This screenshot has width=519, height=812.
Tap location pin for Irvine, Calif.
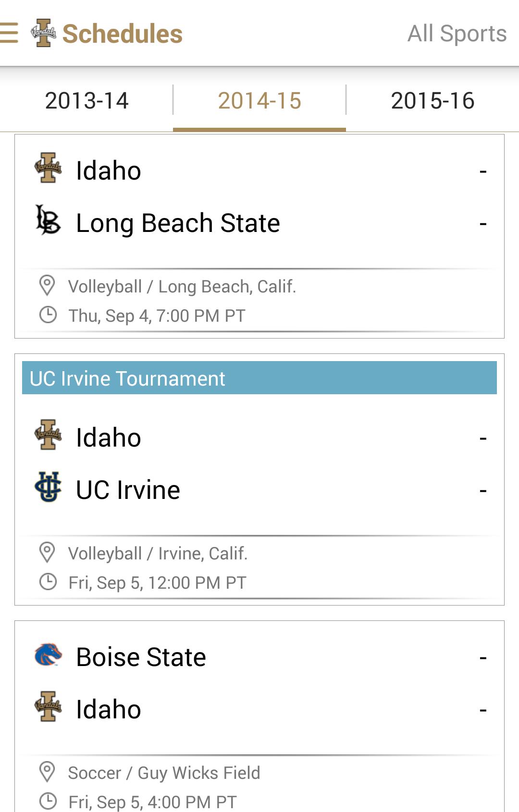click(47, 553)
